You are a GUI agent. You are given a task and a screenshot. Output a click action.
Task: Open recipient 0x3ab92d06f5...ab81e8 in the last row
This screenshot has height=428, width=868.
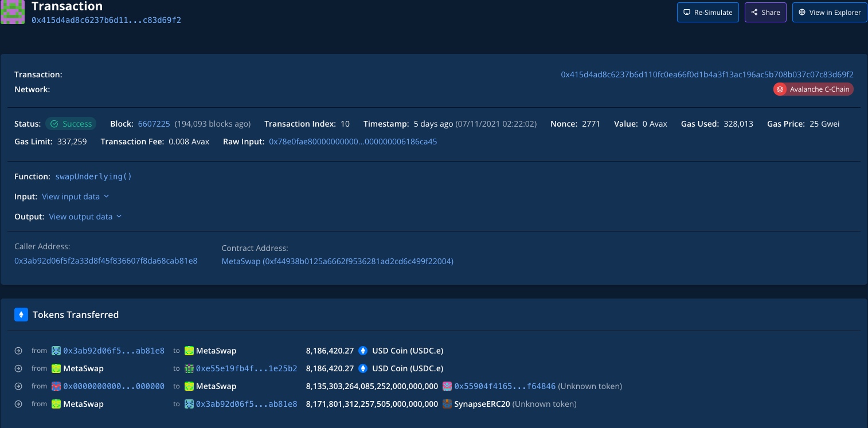tap(247, 404)
